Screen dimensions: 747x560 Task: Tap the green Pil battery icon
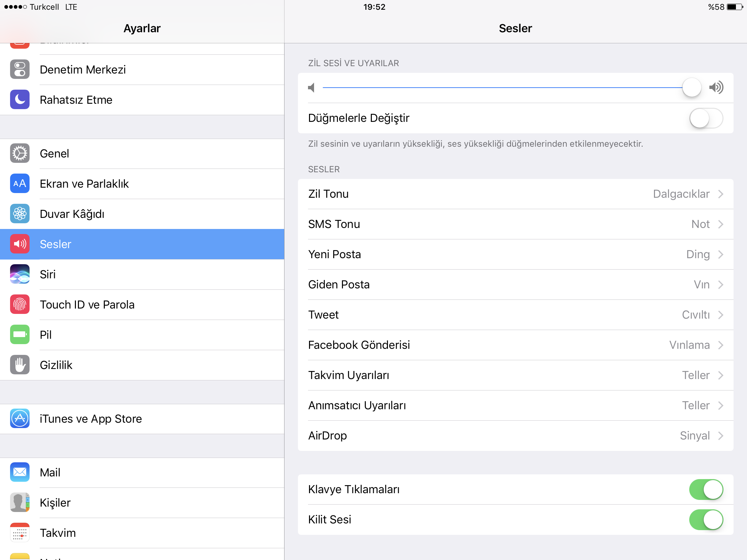pos(19,334)
